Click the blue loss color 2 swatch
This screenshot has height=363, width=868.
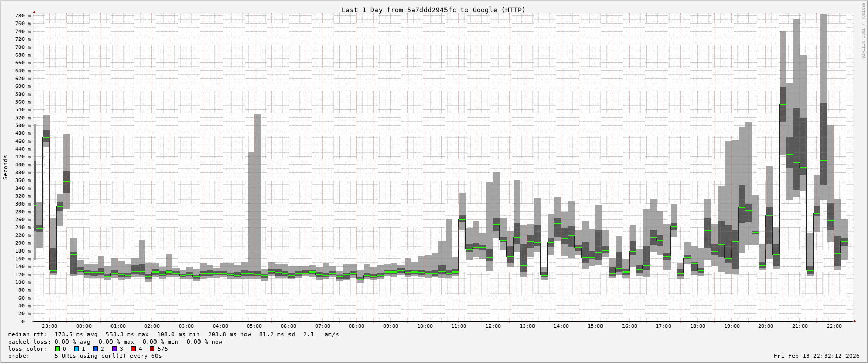pos(95,349)
